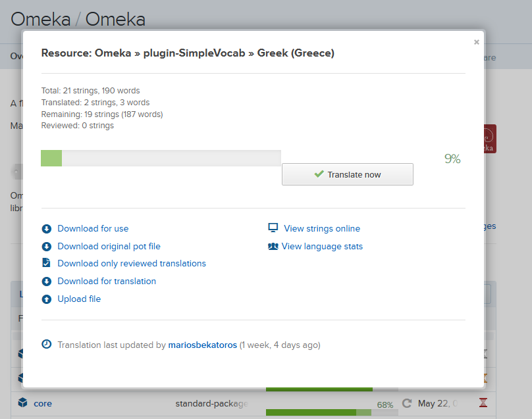Click the Remaining: 19 strings text
532x419 pixels.
[x=102, y=114]
